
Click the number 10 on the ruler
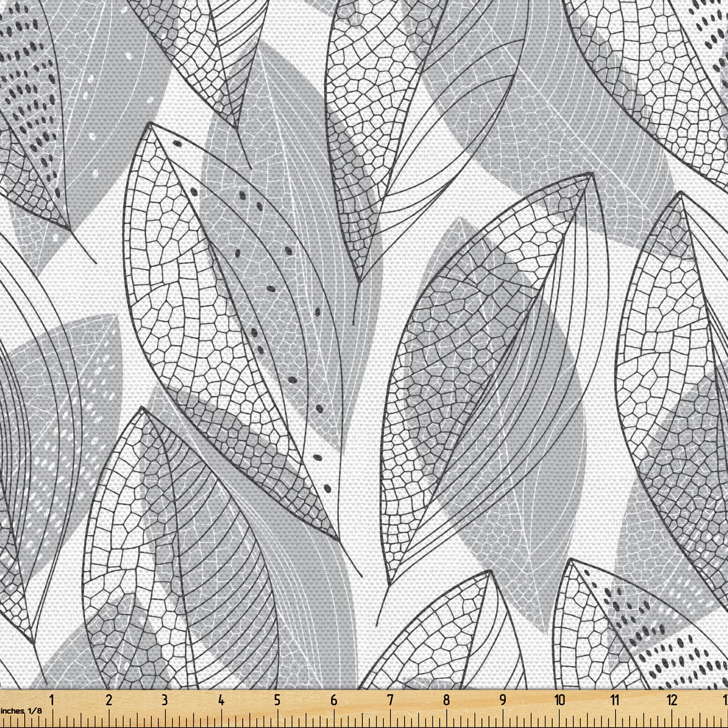coord(560,699)
